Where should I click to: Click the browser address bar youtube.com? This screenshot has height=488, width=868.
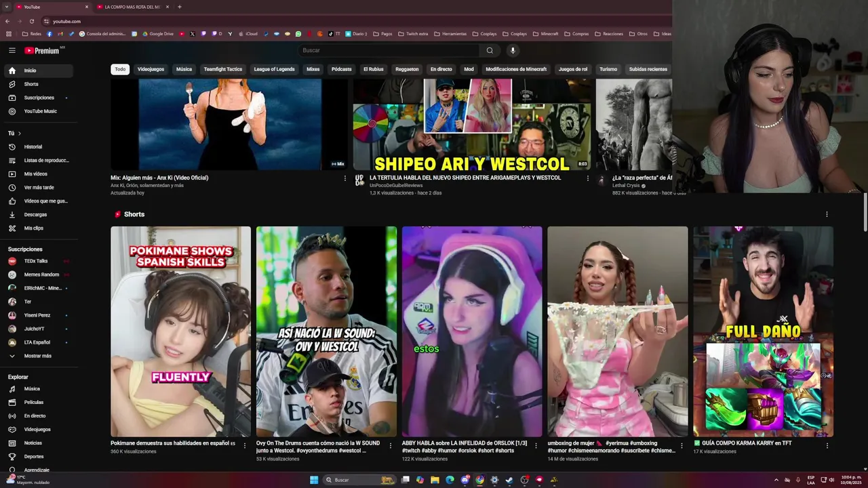[66, 21]
